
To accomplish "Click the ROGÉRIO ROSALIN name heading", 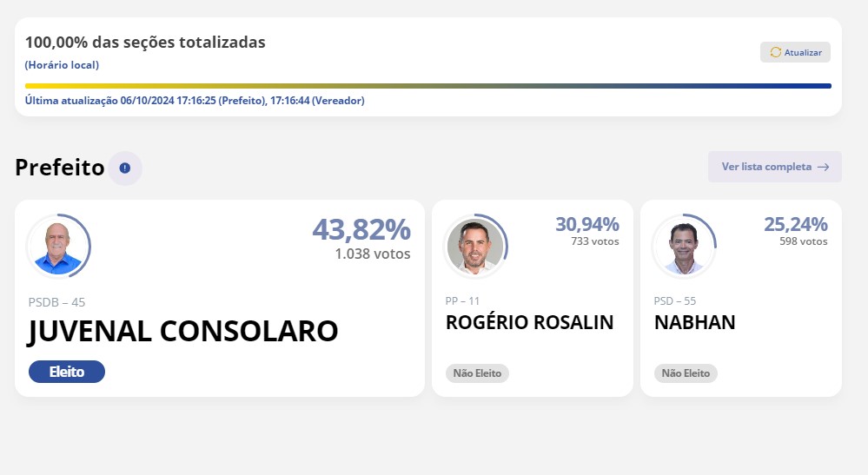I will pyautogui.click(x=530, y=322).
